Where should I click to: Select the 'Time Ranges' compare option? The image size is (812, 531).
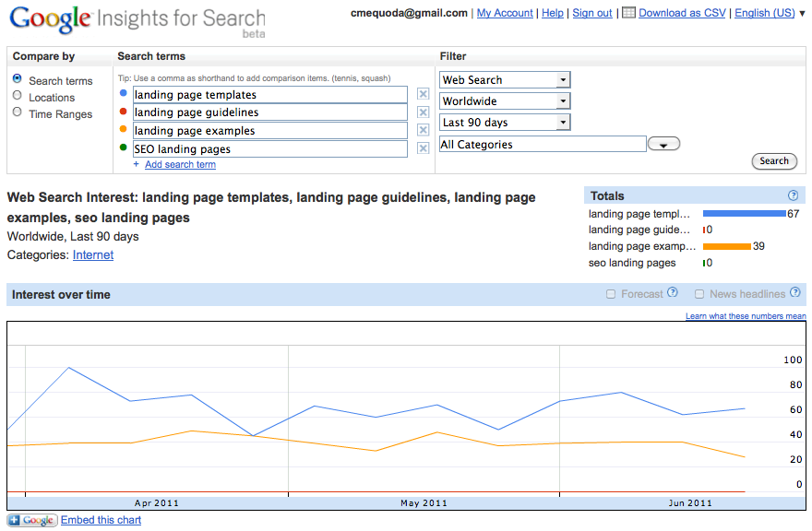[18, 112]
